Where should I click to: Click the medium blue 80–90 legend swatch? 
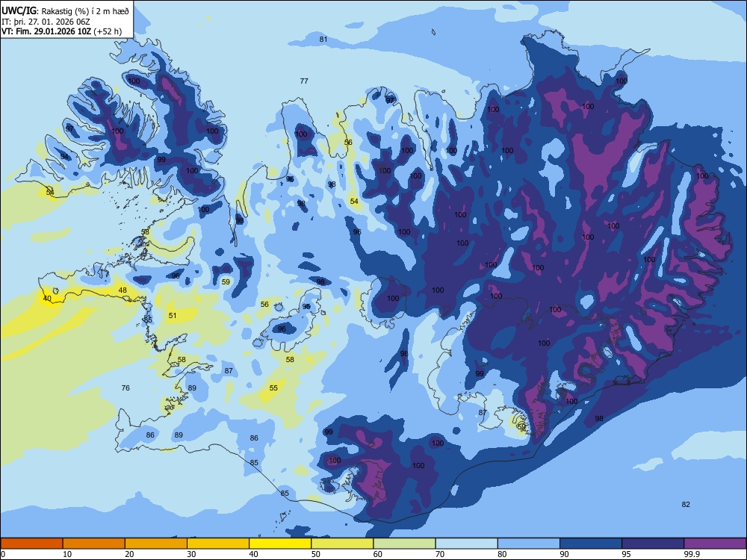coord(529,544)
